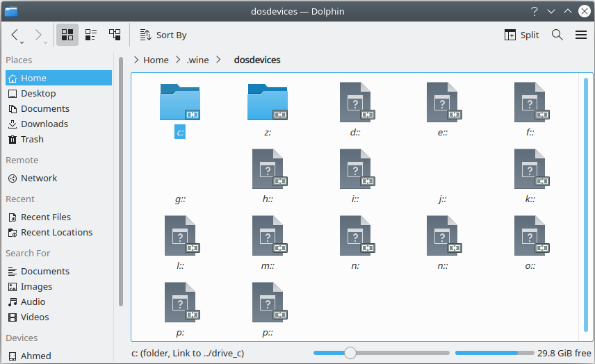
Task: Open the hamburger menu
Action: [x=581, y=35]
